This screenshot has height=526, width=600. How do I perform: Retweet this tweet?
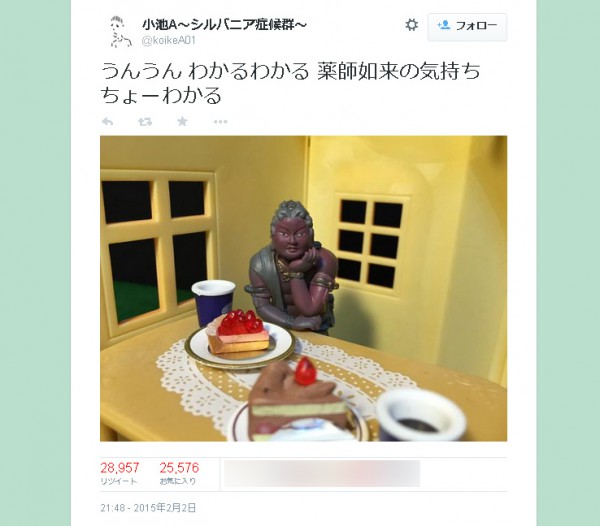(x=145, y=122)
